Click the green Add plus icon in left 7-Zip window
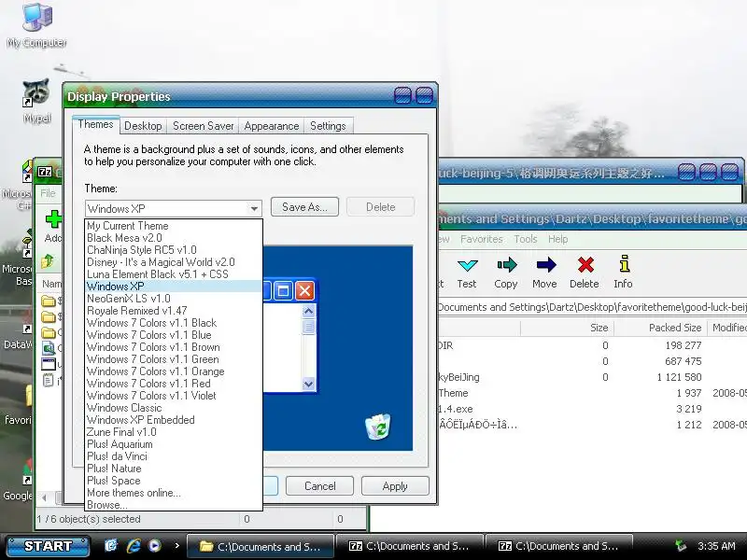Screen dimensions: 747x560 coord(53,219)
